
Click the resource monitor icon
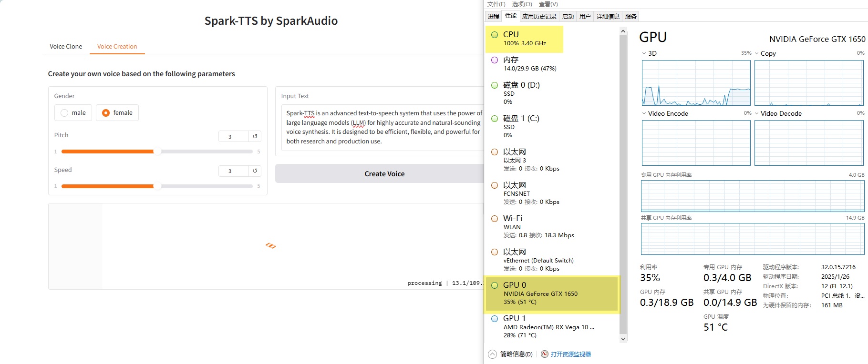click(545, 354)
